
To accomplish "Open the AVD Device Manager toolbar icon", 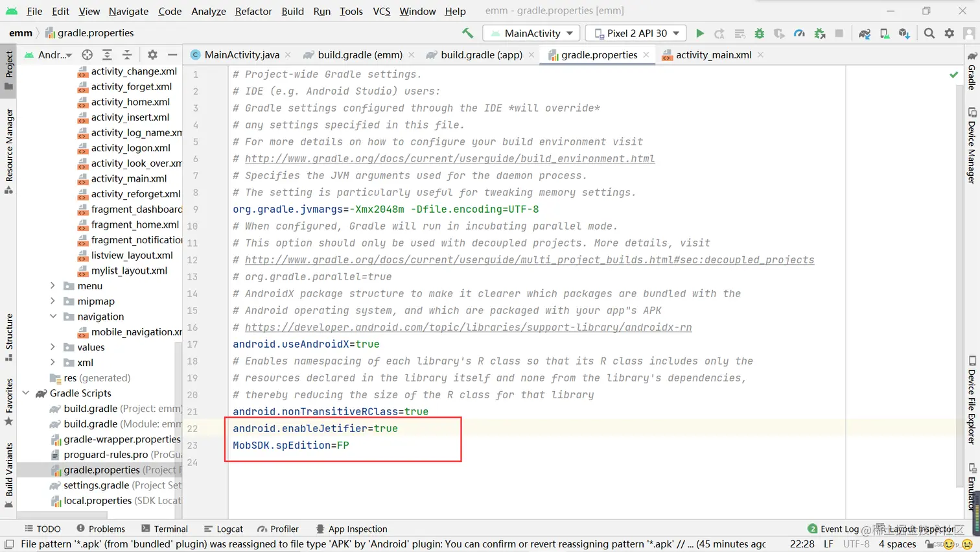I will 885,33.
